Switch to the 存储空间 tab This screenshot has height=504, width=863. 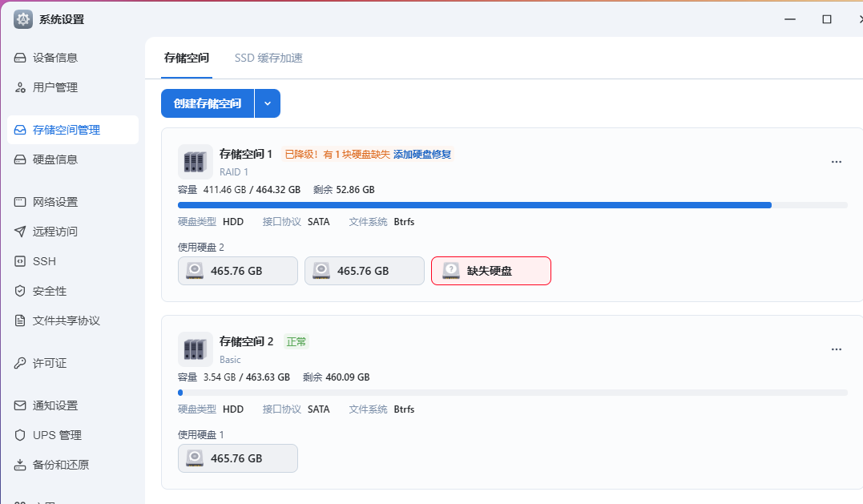187,58
